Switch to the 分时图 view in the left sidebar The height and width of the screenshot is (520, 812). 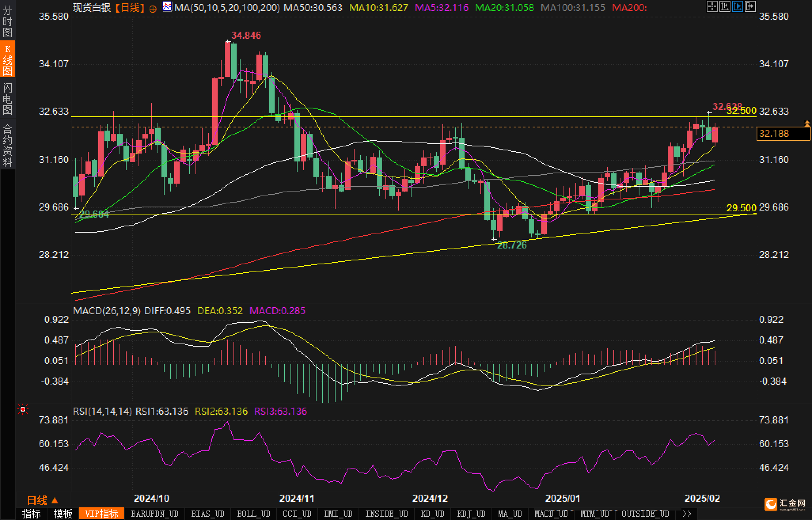(8, 22)
